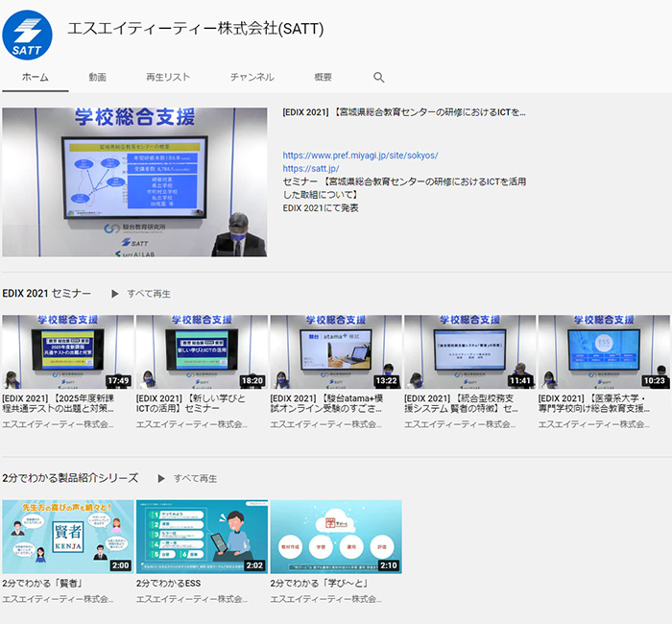Open the 13:22 video thumbnail
Screen dimensions: 672x624
click(336, 352)
